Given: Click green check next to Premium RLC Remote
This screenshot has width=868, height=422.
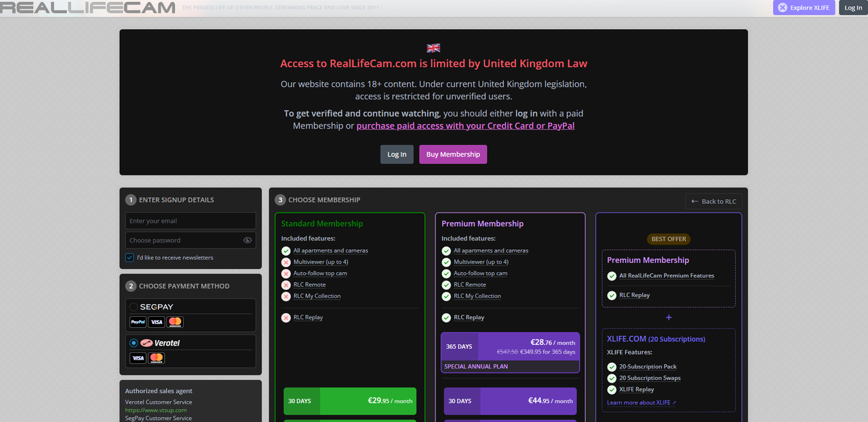Looking at the screenshot, I should tap(446, 284).
